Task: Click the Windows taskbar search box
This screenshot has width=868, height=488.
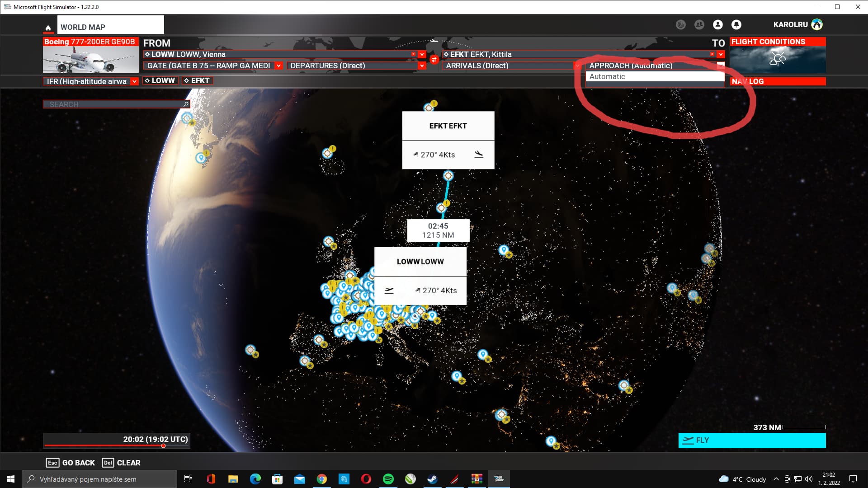Action: 99,479
